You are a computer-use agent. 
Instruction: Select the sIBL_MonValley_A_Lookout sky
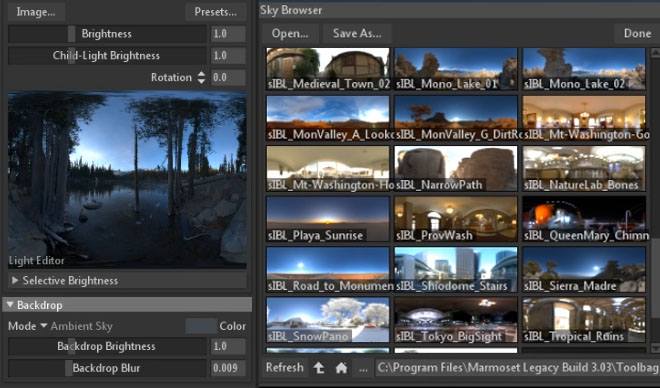(328, 118)
